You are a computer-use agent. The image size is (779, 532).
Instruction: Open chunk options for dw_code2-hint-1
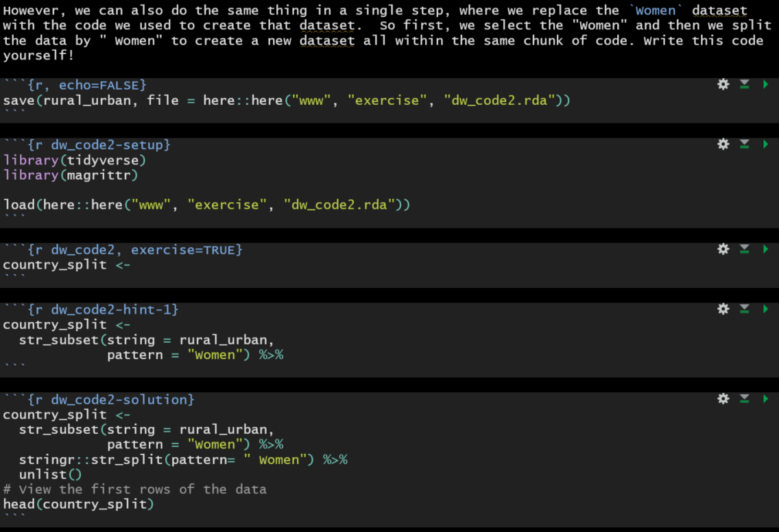[723, 309]
